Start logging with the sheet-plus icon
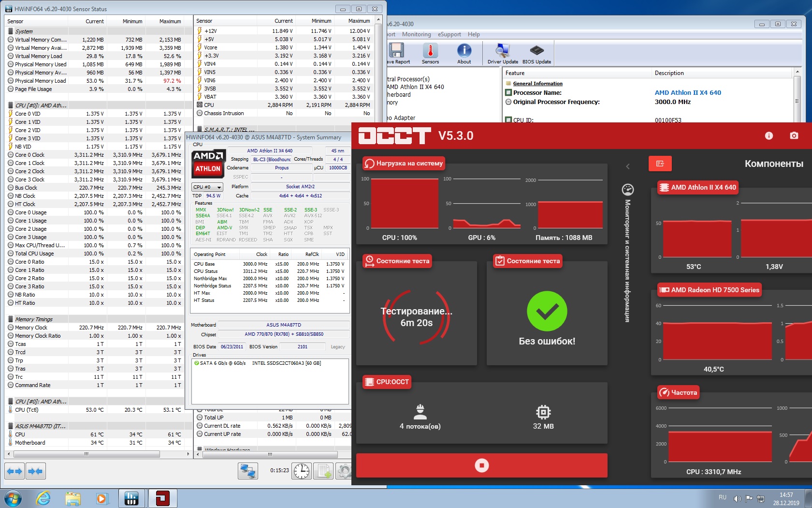Viewport: 812px width, 508px height. (x=323, y=471)
